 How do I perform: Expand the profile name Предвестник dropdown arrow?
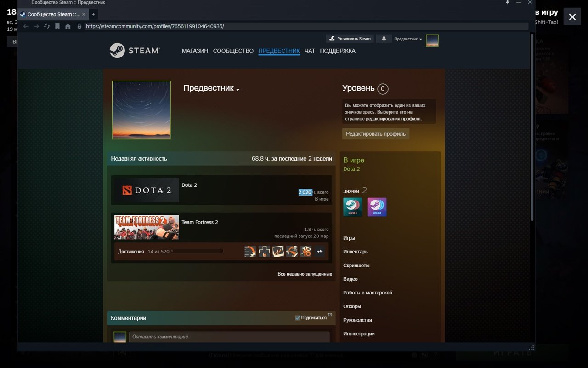click(x=237, y=89)
